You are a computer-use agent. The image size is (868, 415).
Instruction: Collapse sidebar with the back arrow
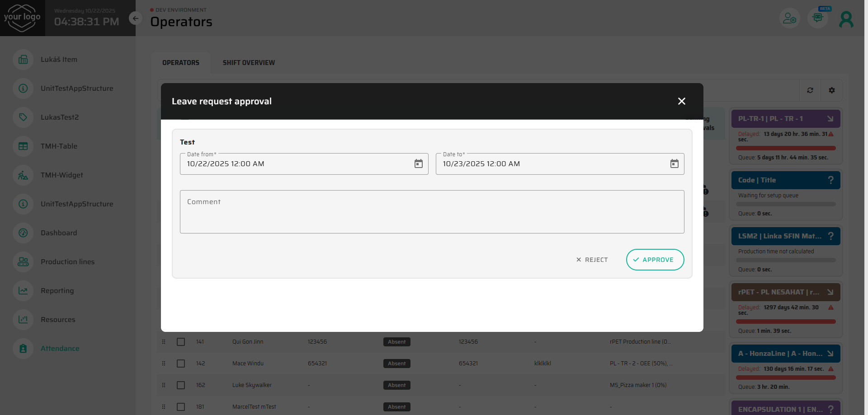pos(135,19)
